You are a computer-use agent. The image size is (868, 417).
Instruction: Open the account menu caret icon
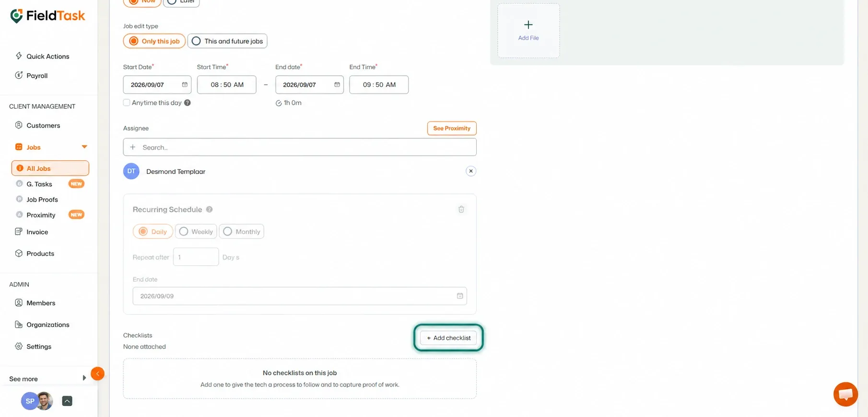pos(67,401)
